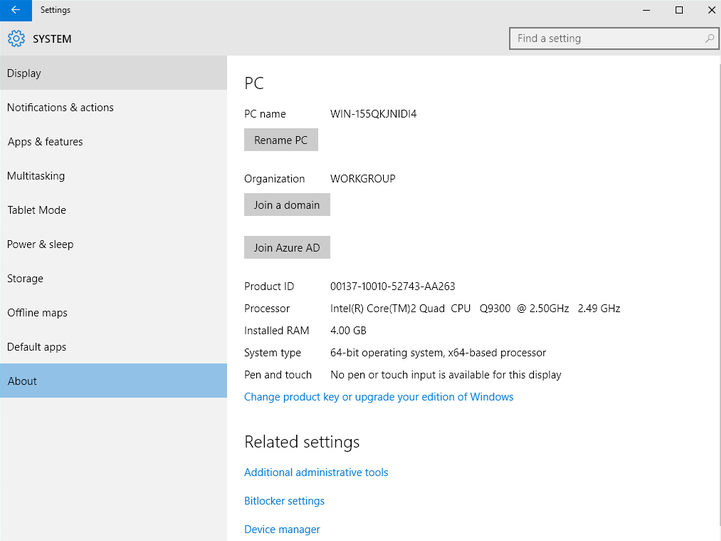Click WORKGROUP organization value
Image resolution: width=721 pixels, height=541 pixels.
(363, 179)
